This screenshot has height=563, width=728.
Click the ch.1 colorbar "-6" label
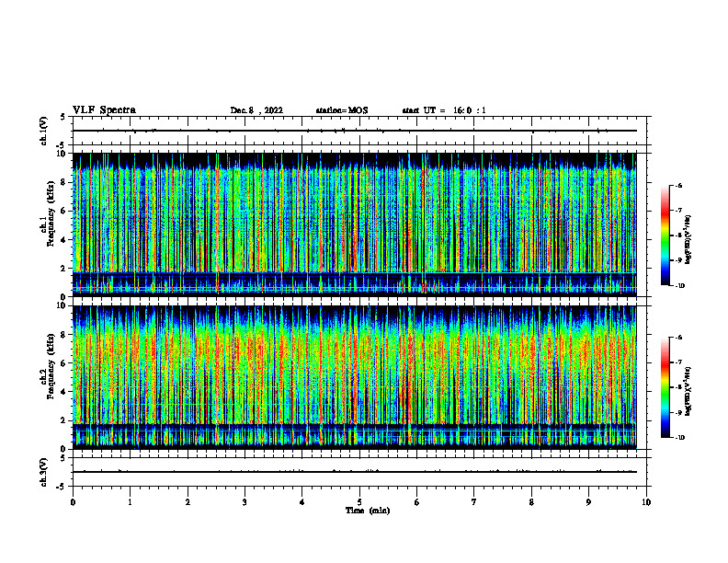click(x=678, y=185)
